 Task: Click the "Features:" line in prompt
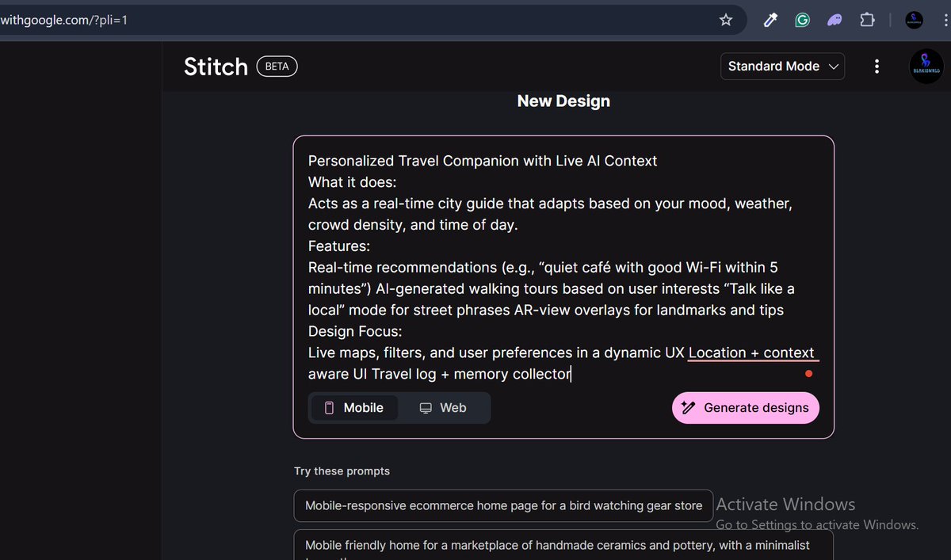[x=339, y=246]
